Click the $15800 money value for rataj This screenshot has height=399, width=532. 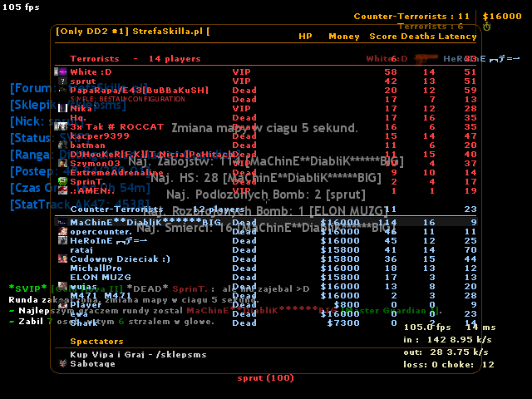[x=340, y=249]
